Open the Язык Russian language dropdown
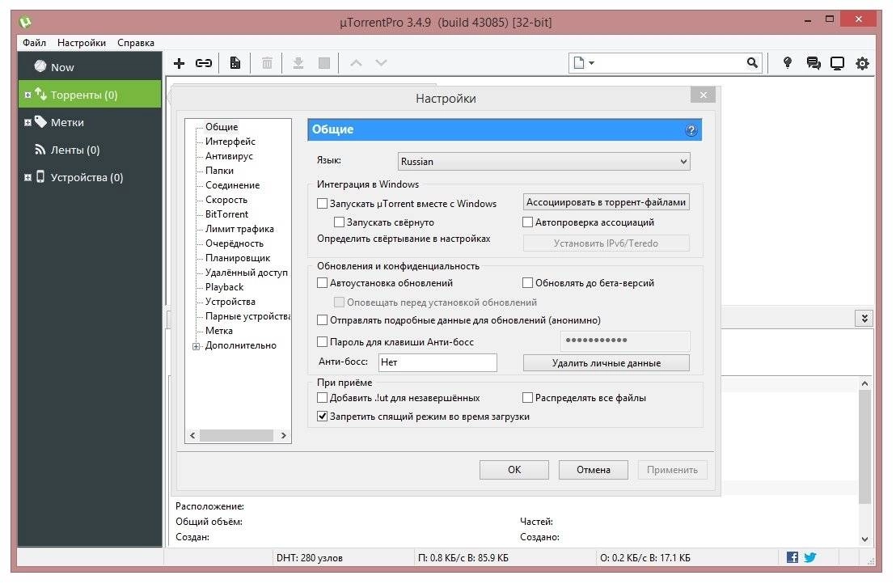 [543, 162]
